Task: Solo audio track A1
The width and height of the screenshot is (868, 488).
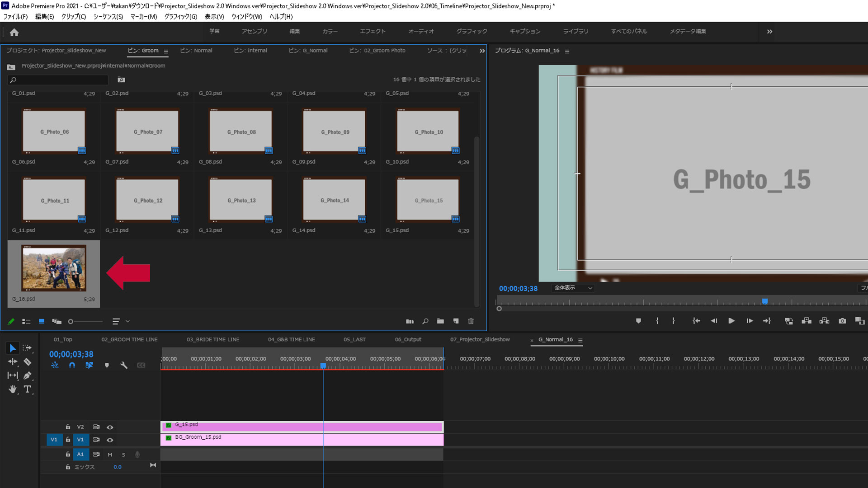Action: (x=123, y=455)
